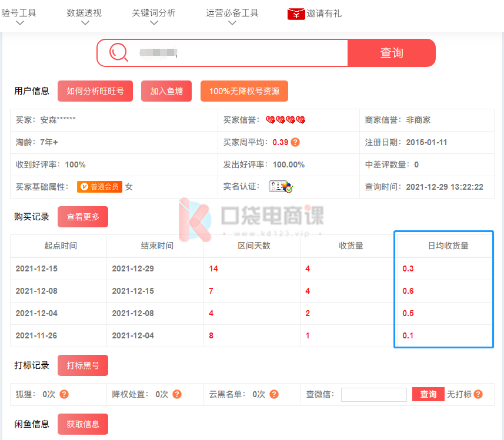This screenshot has height=440, width=504.
Task: Click the help icon next to 买家周平均
Action: [295, 142]
